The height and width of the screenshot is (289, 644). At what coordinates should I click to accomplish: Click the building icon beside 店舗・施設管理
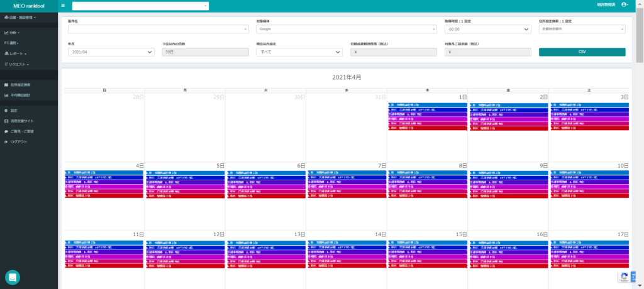tap(6, 18)
